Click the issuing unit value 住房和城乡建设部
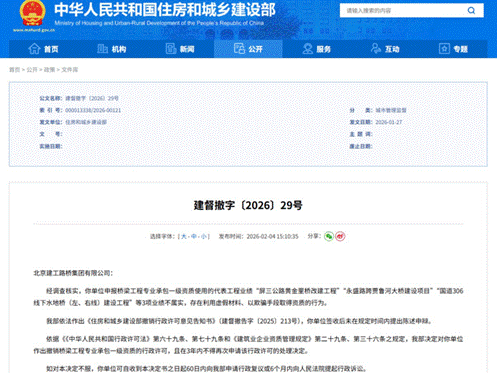Screen dimensions: 497x373 point(86,122)
